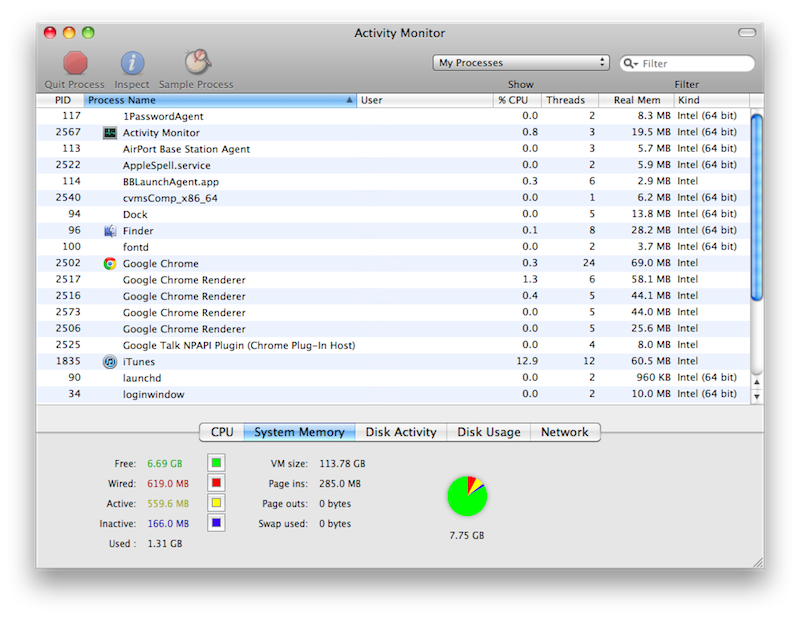Select the launchd process row
Image resolution: width=800 pixels, height=618 pixels.
coord(393,378)
